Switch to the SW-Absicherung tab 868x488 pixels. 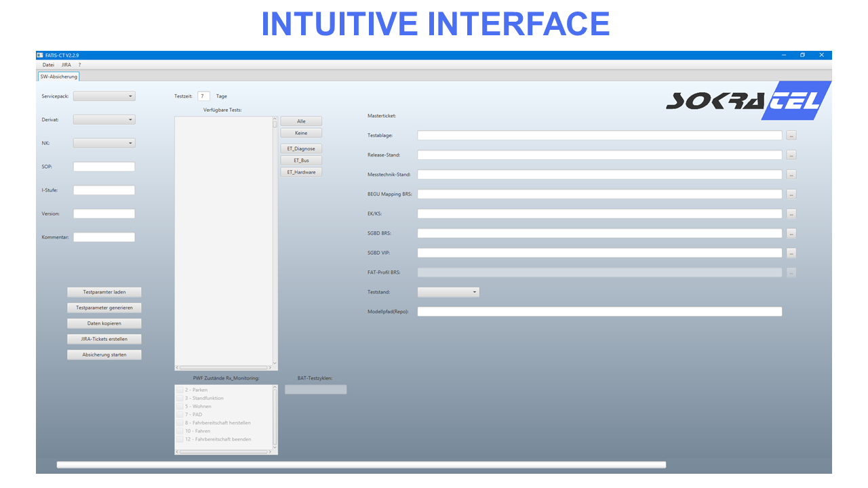pyautogui.click(x=58, y=77)
